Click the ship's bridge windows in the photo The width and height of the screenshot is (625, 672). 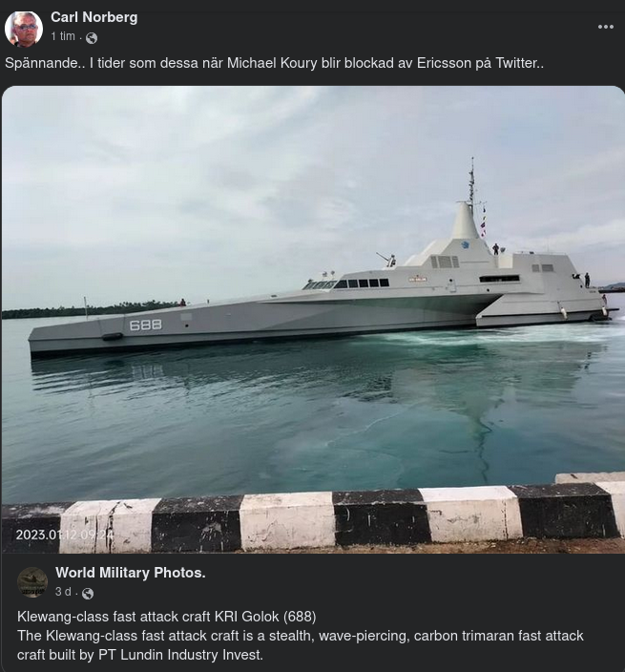[x=361, y=283]
